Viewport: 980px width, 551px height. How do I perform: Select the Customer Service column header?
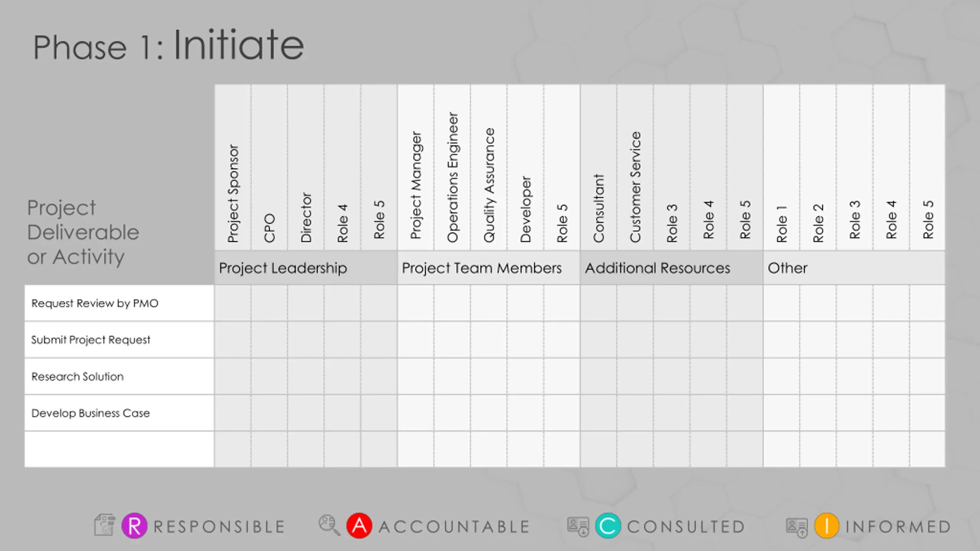click(635, 187)
